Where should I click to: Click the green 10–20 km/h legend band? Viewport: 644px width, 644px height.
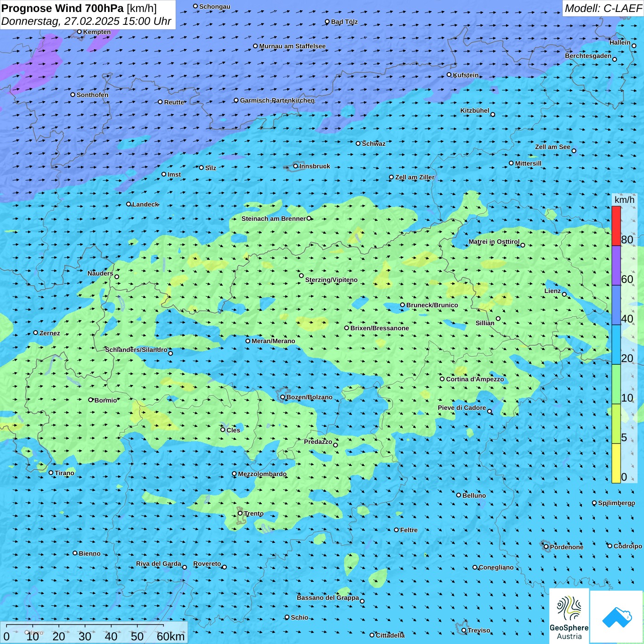616,384
